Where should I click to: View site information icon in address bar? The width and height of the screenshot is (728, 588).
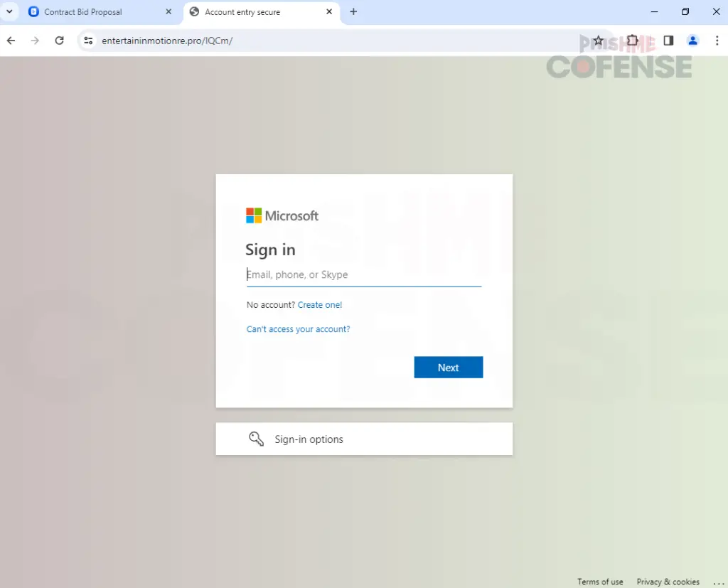tap(88, 41)
